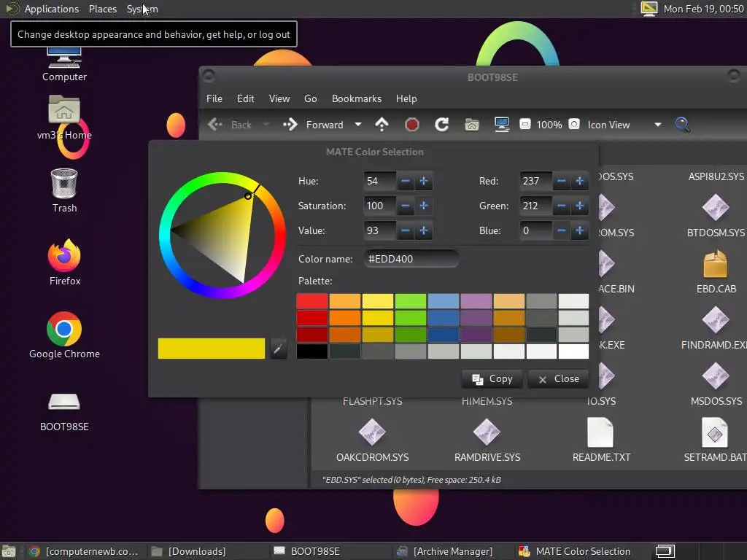This screenshot has height=560, width=747.
Task: Choose the white palette swatch
Action: pos(573,351)
